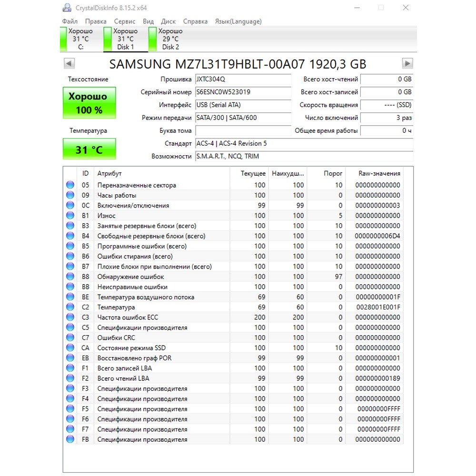476x476 pixels.
Task: Open the Справка menu
Action: (x=195, y=21)
